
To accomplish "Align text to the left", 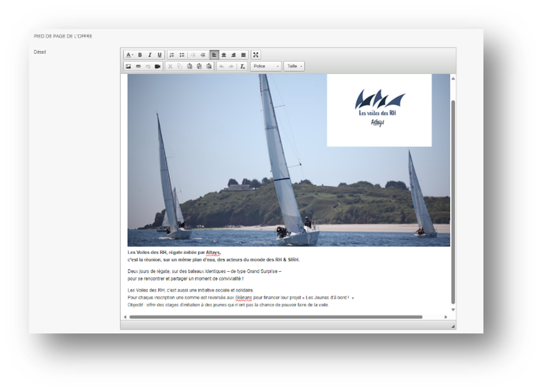I will click(x=213, y=55).
